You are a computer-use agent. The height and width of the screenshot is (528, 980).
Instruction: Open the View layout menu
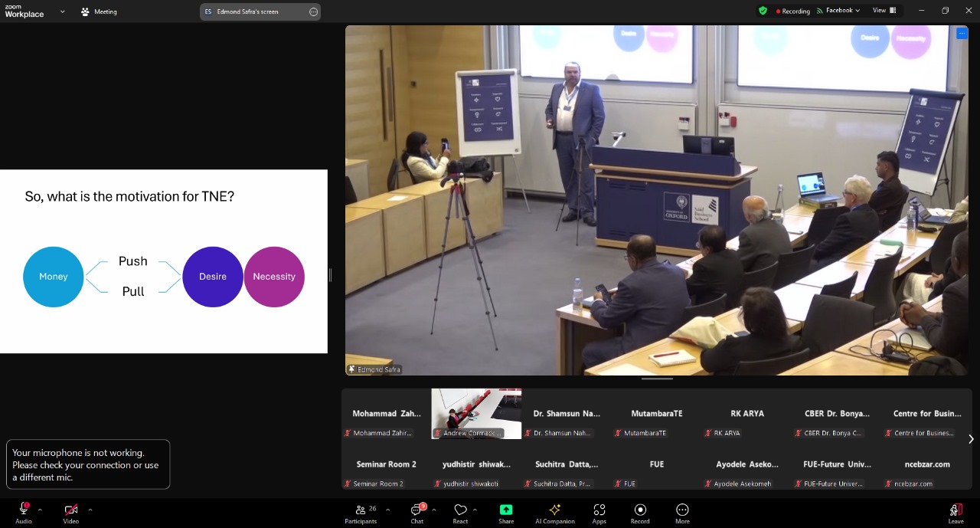click(x=882, y=11)
